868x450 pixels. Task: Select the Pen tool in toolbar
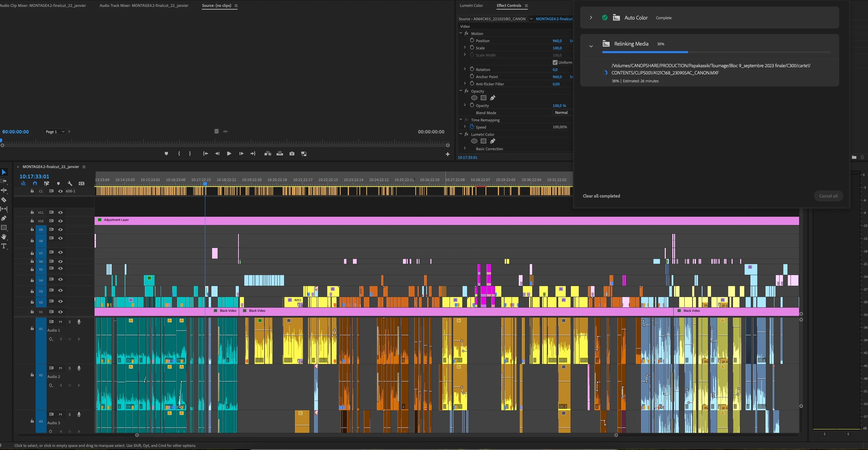pos(4,218)
